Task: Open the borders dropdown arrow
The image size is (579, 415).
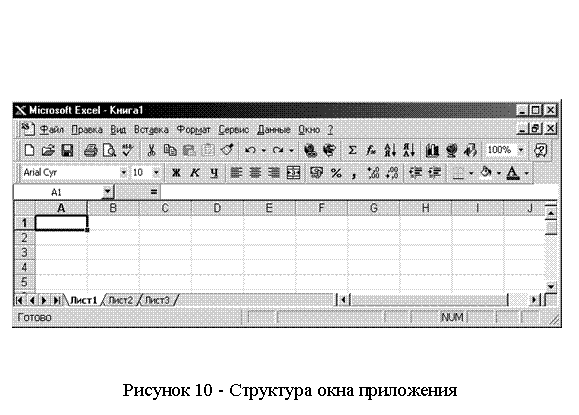Action: tap(471, 172)
